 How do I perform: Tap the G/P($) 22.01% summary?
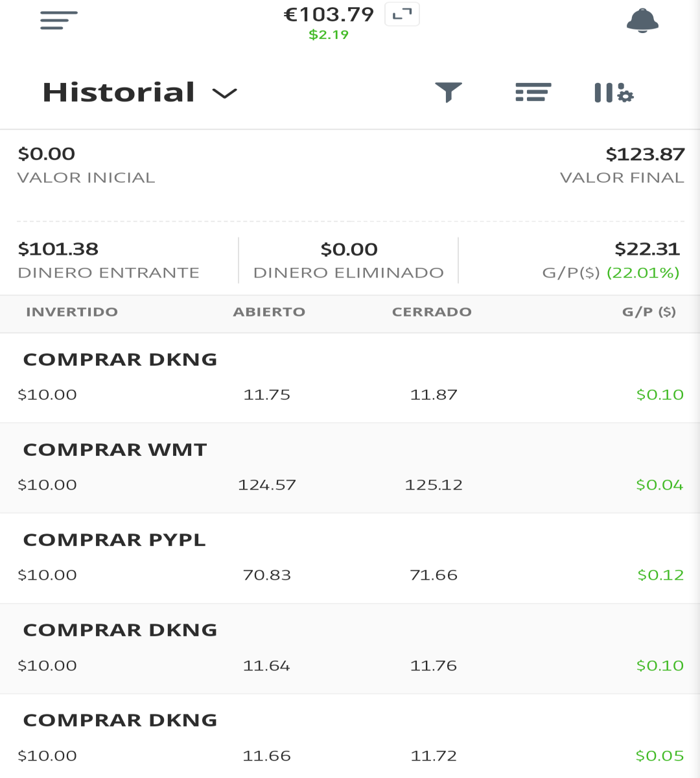click(x=611, y=272)
